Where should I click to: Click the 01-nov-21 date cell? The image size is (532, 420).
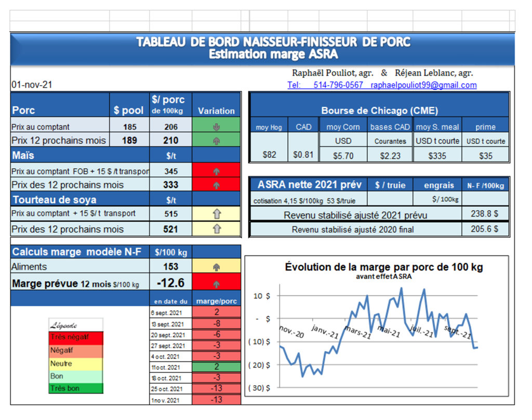pyautogui.click(x=31, y=85)
